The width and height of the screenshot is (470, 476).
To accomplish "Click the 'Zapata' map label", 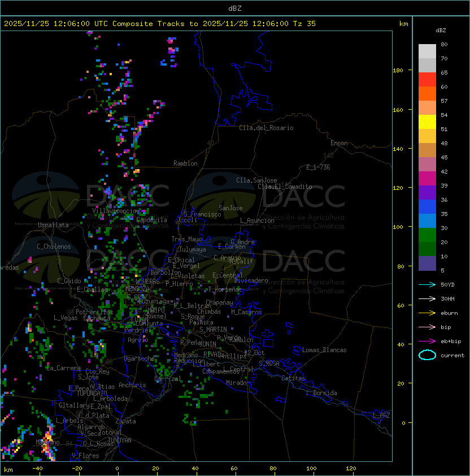I will coord(125,421).
